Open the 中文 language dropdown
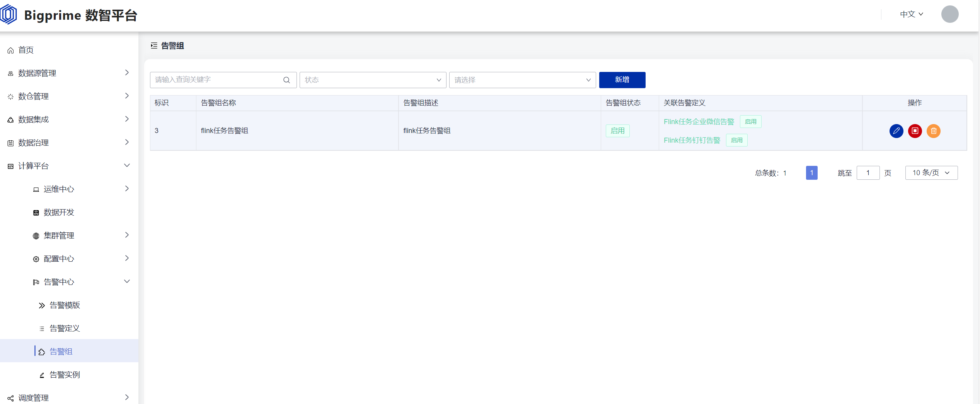The height and width of the screenshot is (404, 980). pos(911,14)
